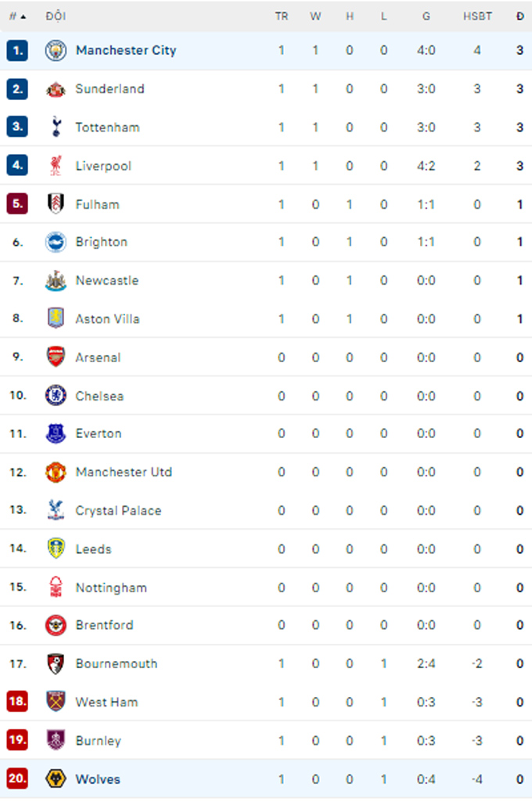Screen dimensions: 532x805
Task: Sort by the TR column header
Action: pos(282,16)
